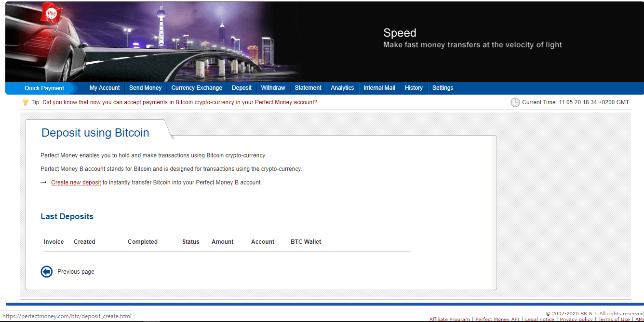Go to the Analytics section
The height and width of the screenshot is (322, 644).
tap(342, 88)
